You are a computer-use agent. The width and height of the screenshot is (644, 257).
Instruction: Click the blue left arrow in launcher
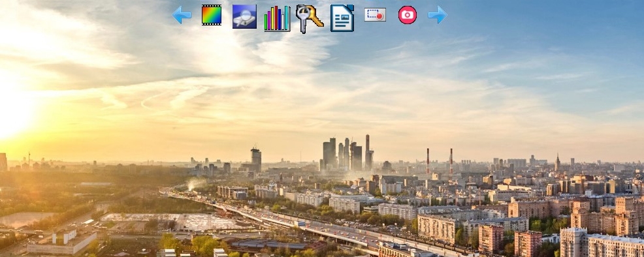pos(182,15)
